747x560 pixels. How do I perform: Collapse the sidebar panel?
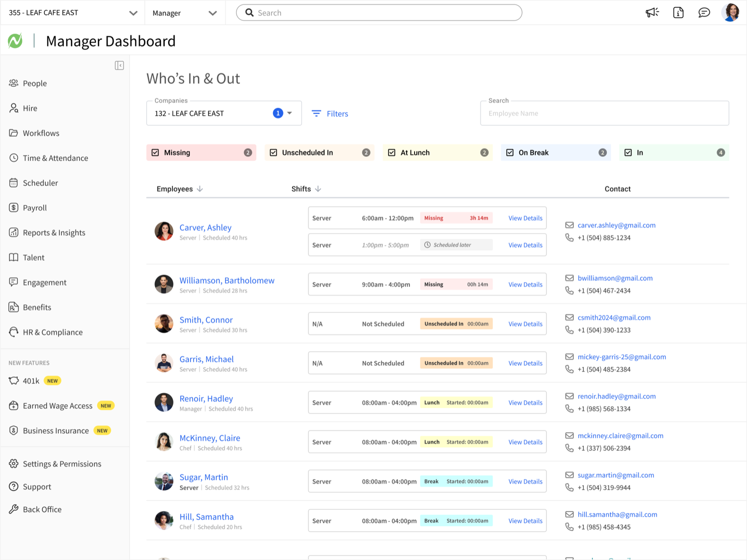[x=119, y=65]
